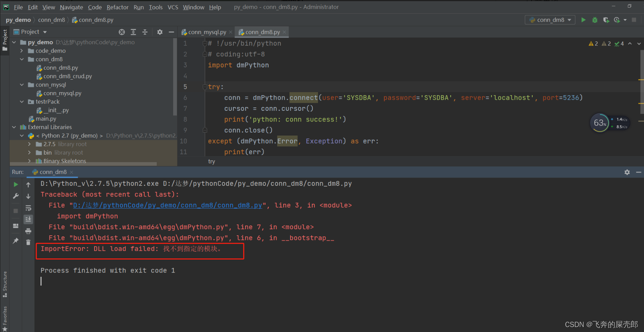Expand all items in Project tree
Viewport: 644px width, 332px height.
click(133, 32)
